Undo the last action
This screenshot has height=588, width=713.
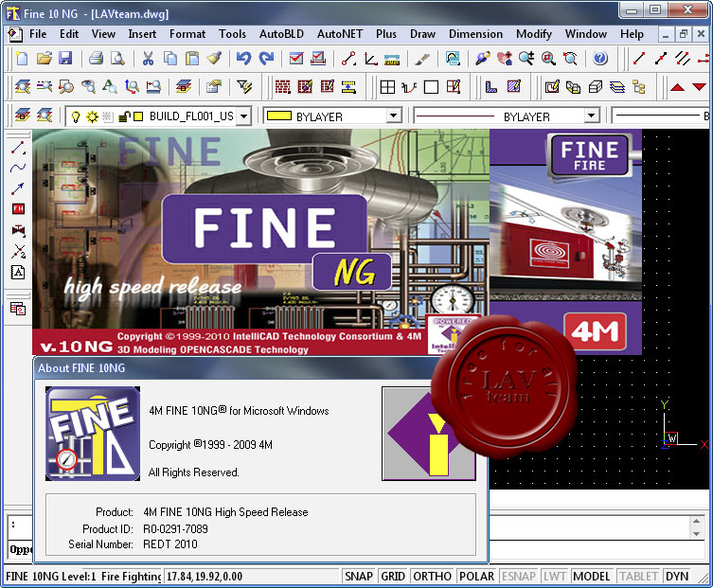tap(243, 58)
